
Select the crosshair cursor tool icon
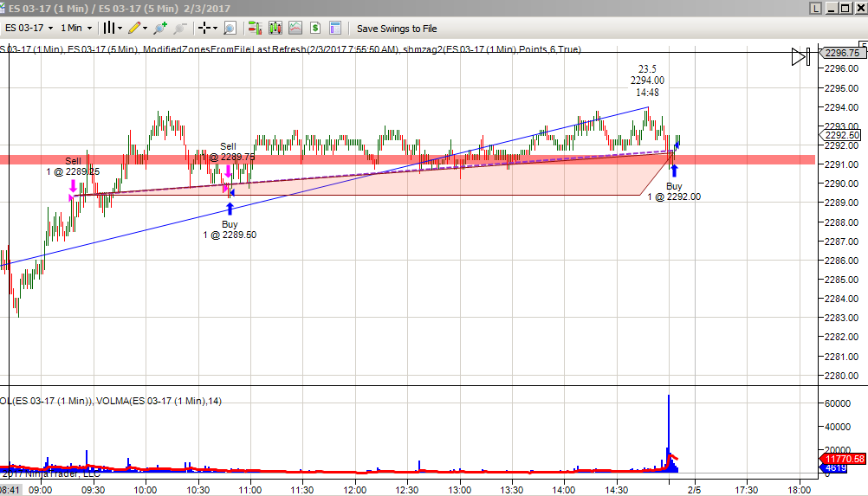[x=204, y=28]
